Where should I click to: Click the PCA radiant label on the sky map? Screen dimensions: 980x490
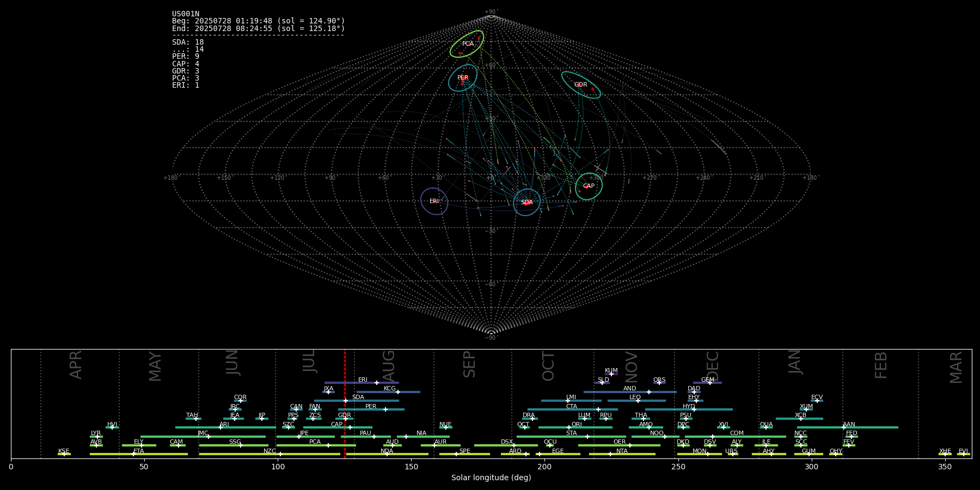[468, 44]
